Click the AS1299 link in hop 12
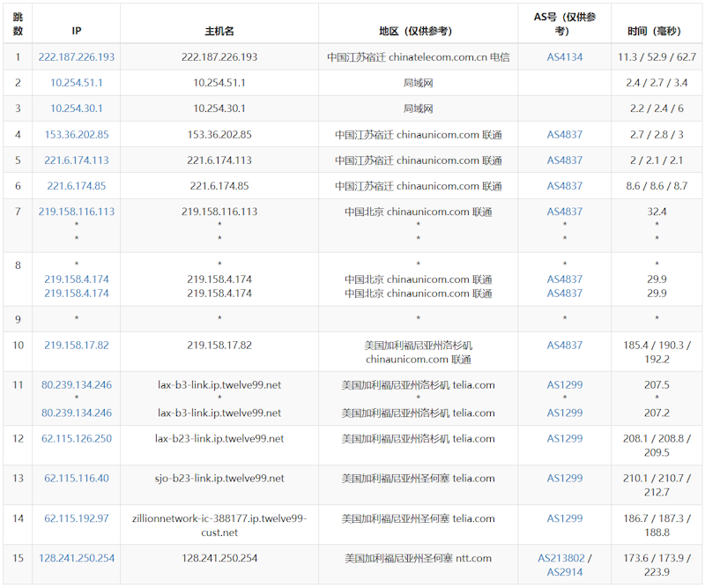The height and width of the screenshot is (588, 705). click(564, 438)
